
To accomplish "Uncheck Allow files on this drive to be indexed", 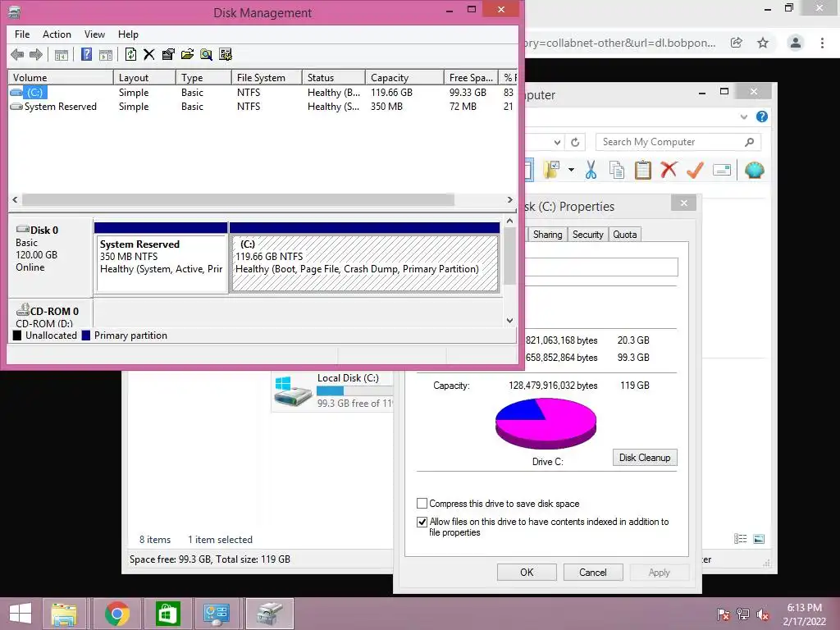I will (422, 522).
